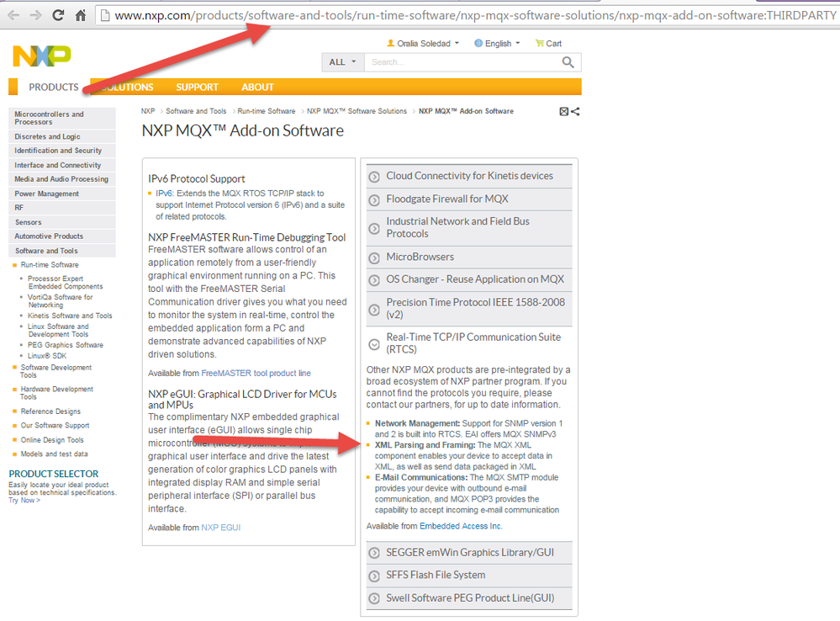Open Embedded Access Inc. link

(461, 526)
